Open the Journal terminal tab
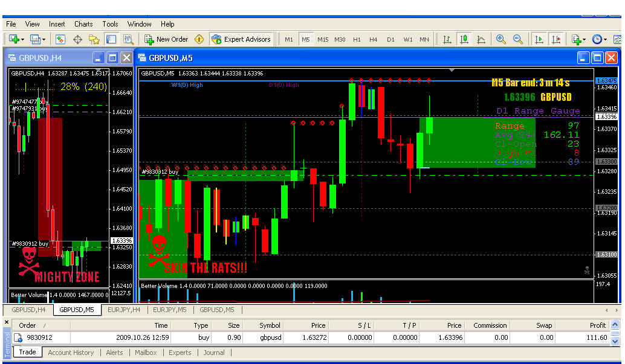Viewport: 625px width, 364px height. click(x=214, y=353)
